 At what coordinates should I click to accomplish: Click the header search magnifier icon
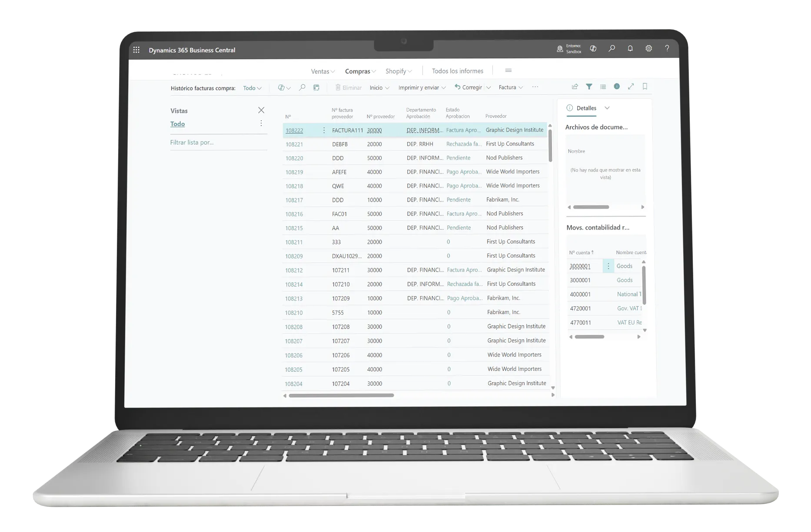612,49
